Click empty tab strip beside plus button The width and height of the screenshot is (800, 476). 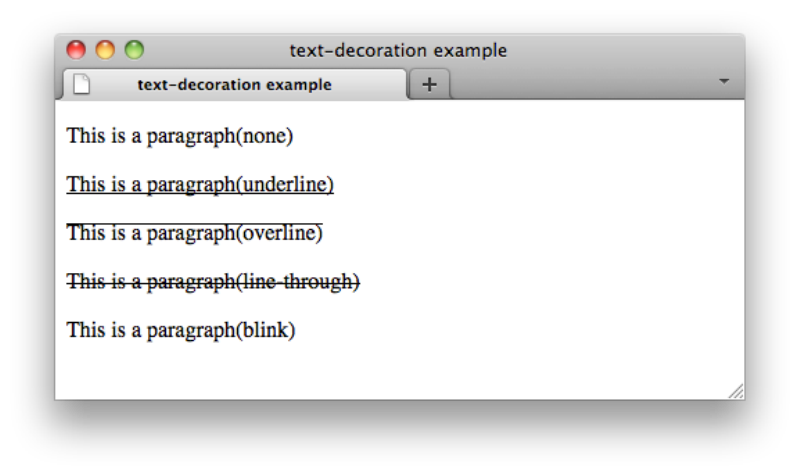coord(580,85)
